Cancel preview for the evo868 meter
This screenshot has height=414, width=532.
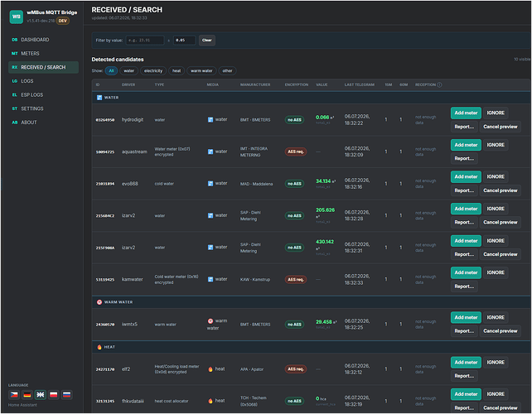[501, 190]
